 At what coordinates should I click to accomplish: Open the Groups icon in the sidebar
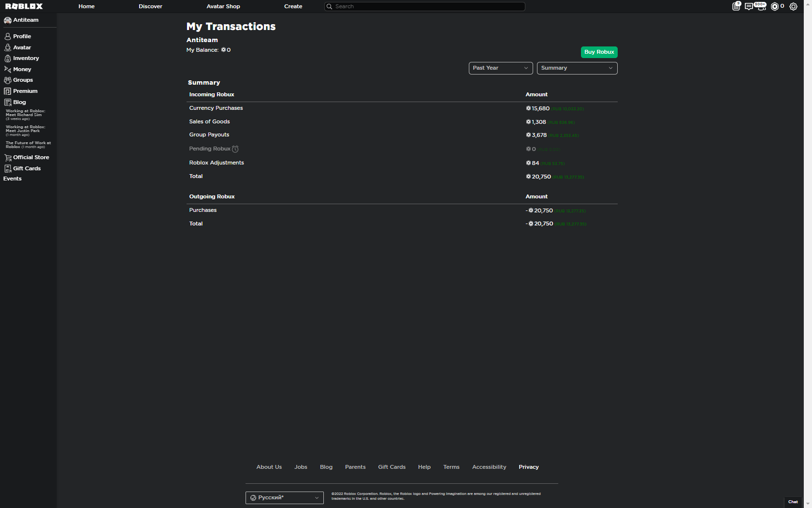click(8, 80)
